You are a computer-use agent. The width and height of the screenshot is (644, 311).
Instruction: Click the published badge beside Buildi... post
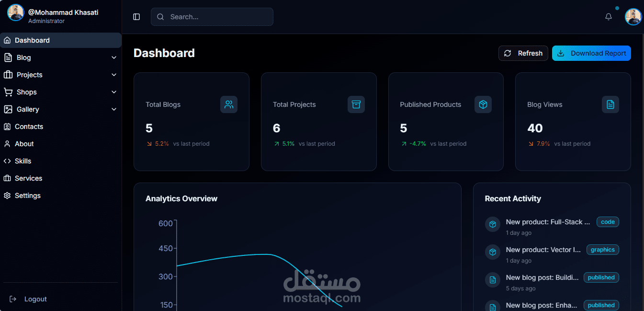click(601, 277)
